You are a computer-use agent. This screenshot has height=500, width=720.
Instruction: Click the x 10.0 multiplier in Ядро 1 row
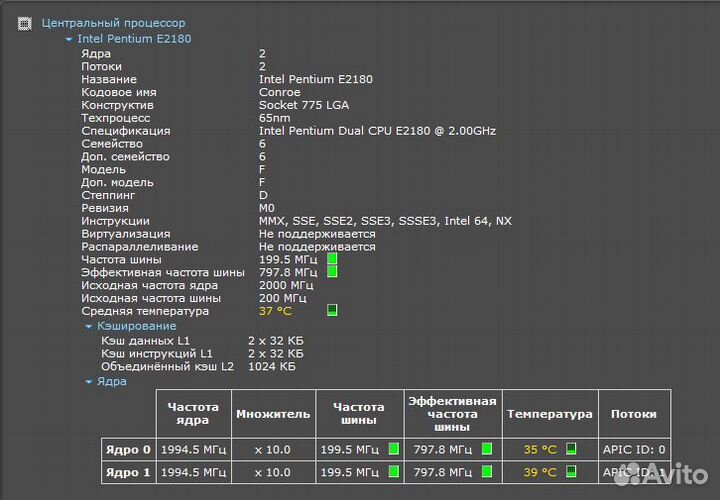pos(273,472)
